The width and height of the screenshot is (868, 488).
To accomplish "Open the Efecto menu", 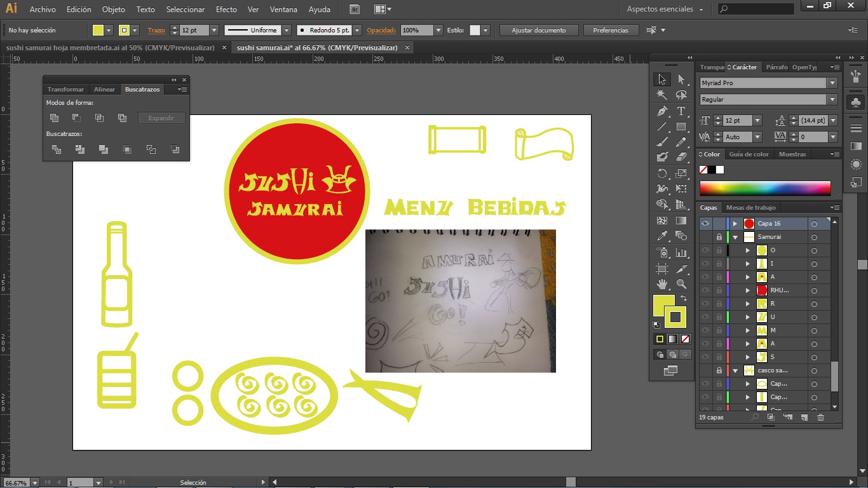I will (x=226, y=10).
